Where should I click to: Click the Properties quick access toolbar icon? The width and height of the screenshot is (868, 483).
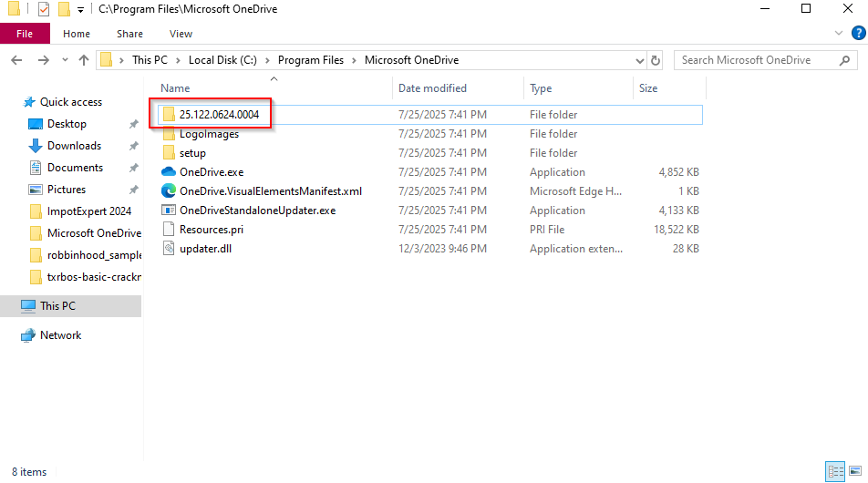pyautogui.click(x=44, y=9)
